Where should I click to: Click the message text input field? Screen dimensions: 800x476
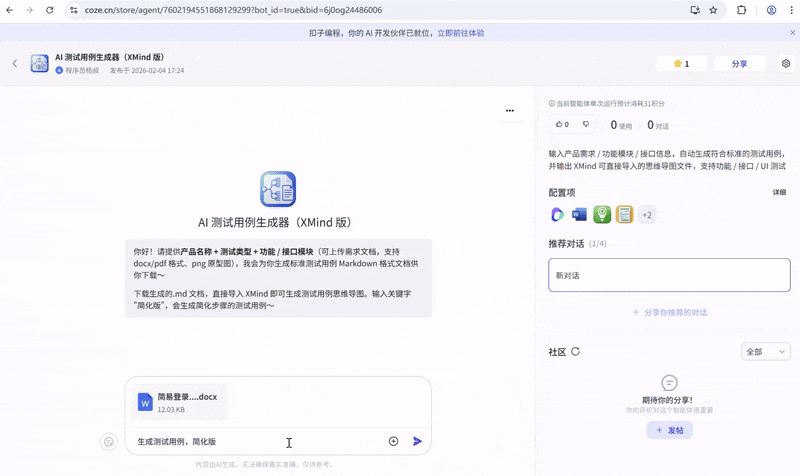point(258,441)
